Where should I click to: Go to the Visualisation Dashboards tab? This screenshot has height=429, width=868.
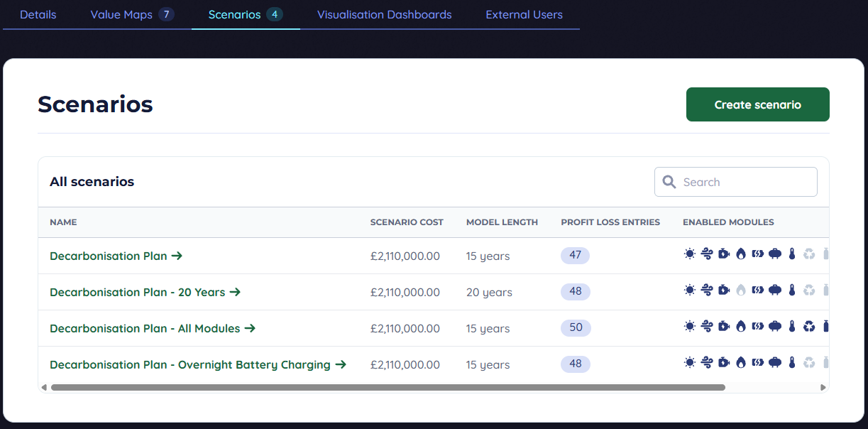click(384, 15)
